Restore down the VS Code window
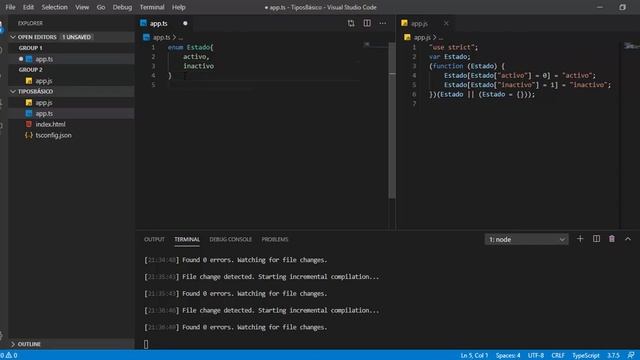 (x=622, y=7)
